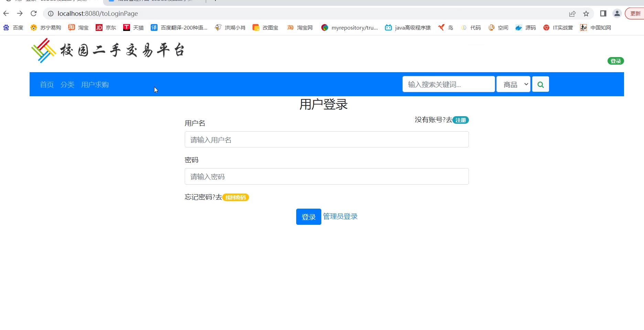Click the browser forward arrow
This screenshot has height=330, width=644.
(20, 13)
